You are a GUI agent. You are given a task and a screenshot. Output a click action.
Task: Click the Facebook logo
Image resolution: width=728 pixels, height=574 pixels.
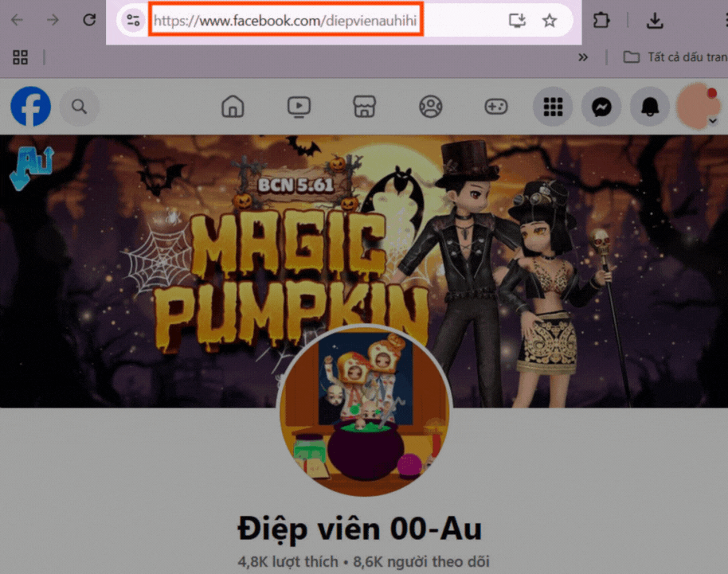[30, 106]
